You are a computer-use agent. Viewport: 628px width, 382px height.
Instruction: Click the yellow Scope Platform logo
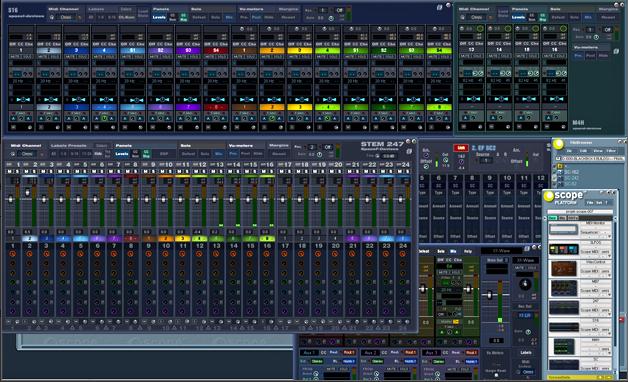click(x=549, y=196)
